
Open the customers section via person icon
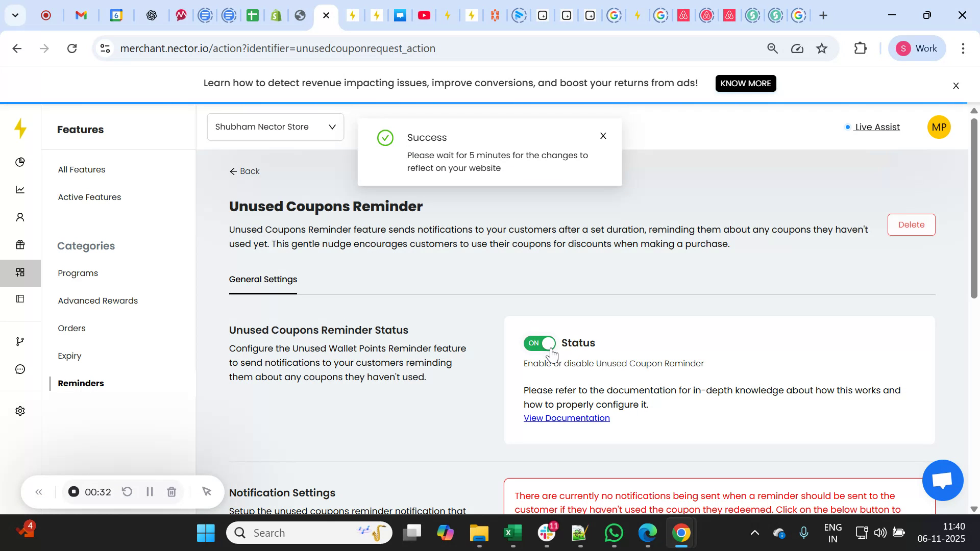pyautogui.click(x=20, y=217)
